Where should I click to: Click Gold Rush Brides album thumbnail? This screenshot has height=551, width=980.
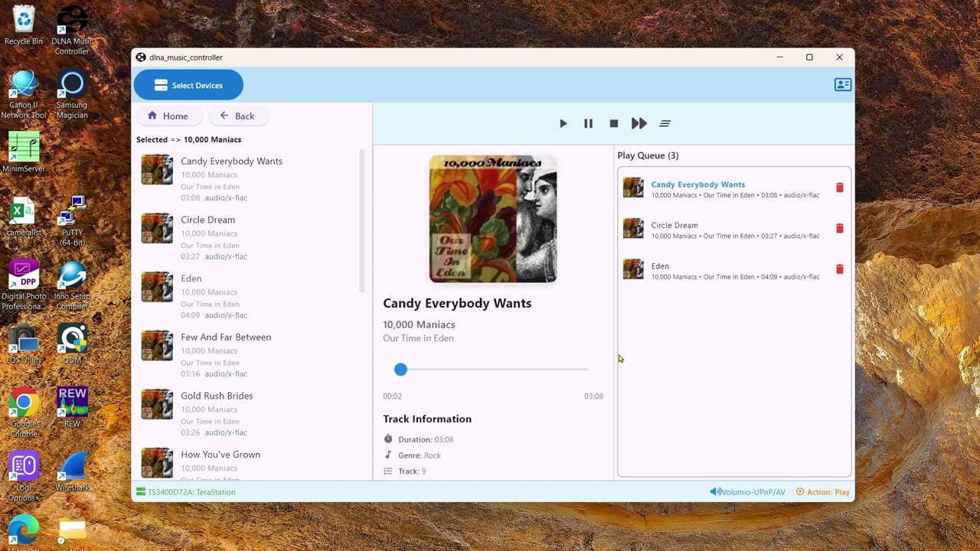157,405
